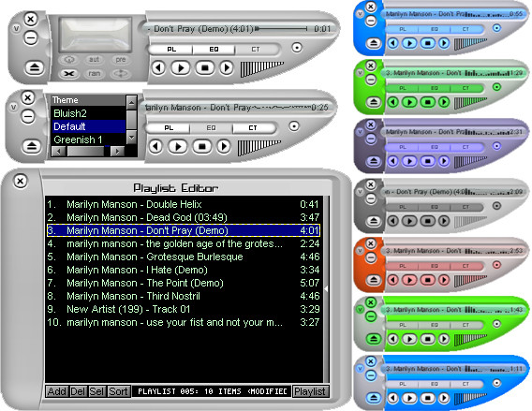Click previous track on orange player showing 2:53
Viewport: 532px width, 411px height.
[392, 280]
